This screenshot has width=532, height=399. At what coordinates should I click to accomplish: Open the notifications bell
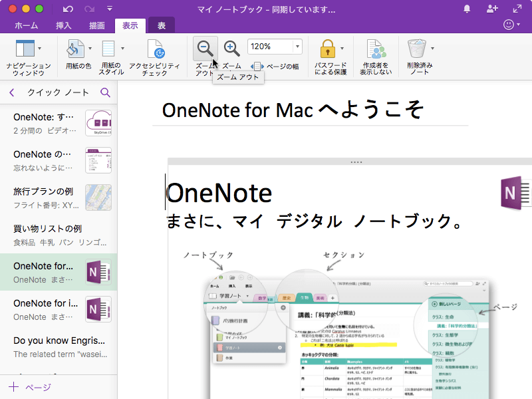[x=467, y=9]
